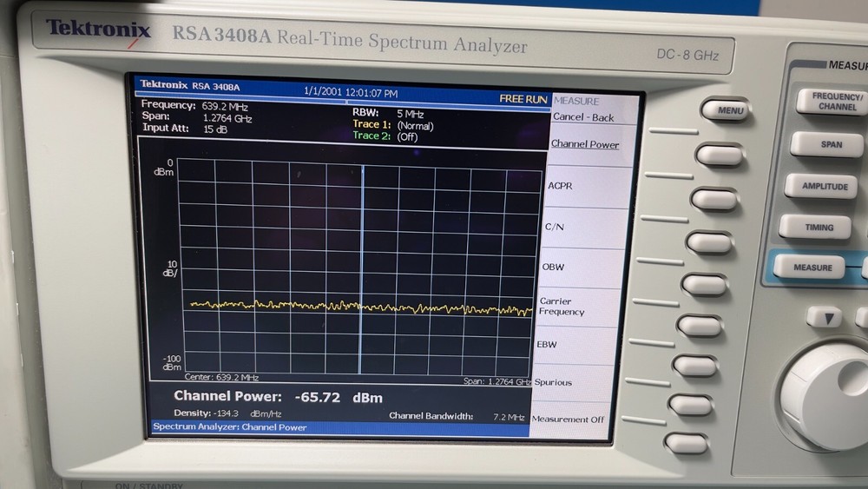868x489 pixels.
Task: Click the Span value 1.2764 GHz at top
Action: pyautogui.click(x=227, y=118)
